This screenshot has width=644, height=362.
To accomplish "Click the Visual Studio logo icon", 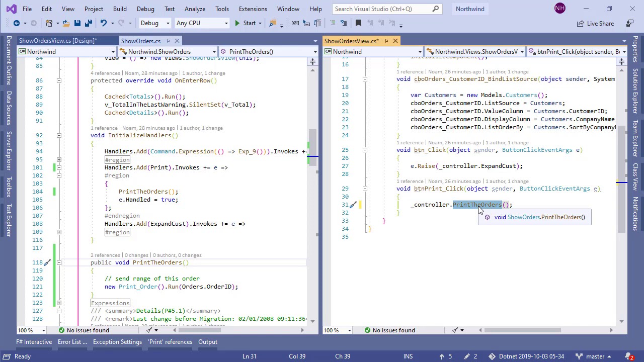I will (11, 9).
